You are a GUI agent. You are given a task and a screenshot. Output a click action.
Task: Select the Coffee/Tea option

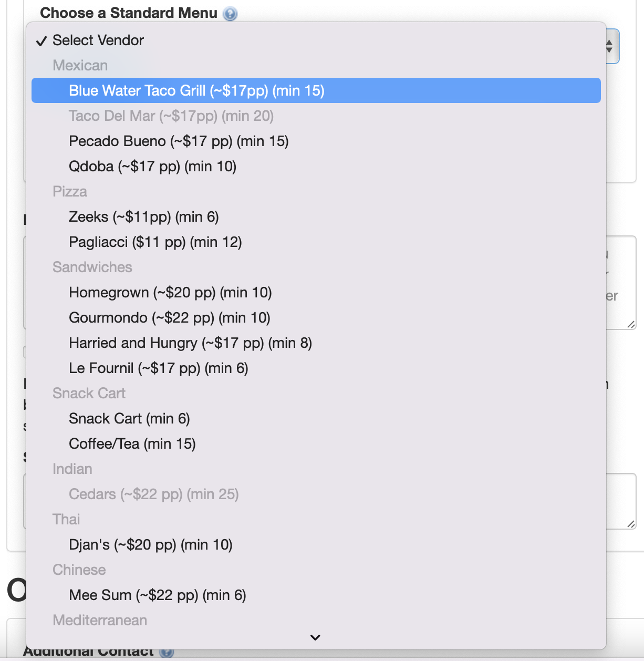132,443
